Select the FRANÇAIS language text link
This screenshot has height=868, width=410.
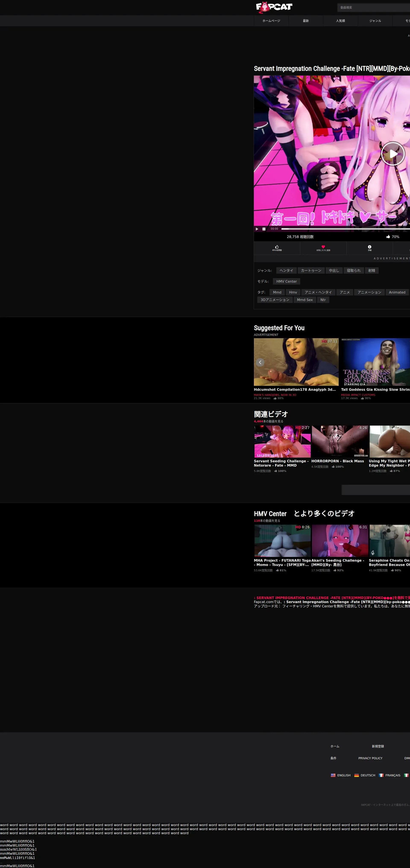(x=393, y=775)
